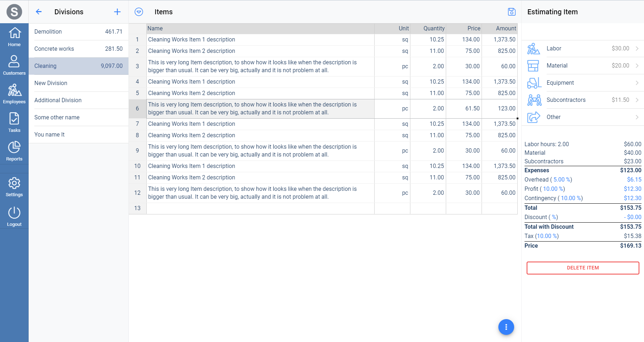Expand the Equipment row chevron
This screenshot has height=342, width=644.
pyautogui.click(x=637, y=83)
